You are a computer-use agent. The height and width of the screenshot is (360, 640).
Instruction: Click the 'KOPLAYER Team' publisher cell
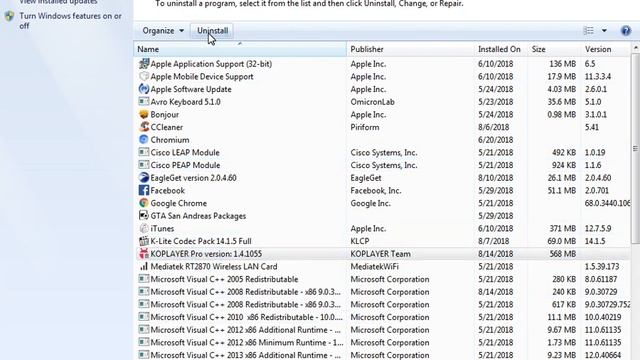click(380, 253)
